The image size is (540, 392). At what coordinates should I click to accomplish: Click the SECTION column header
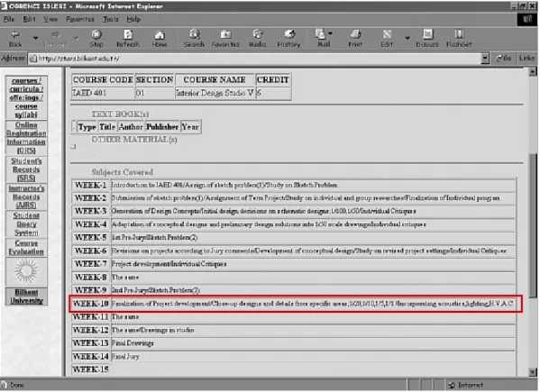(x=155, y=80)
